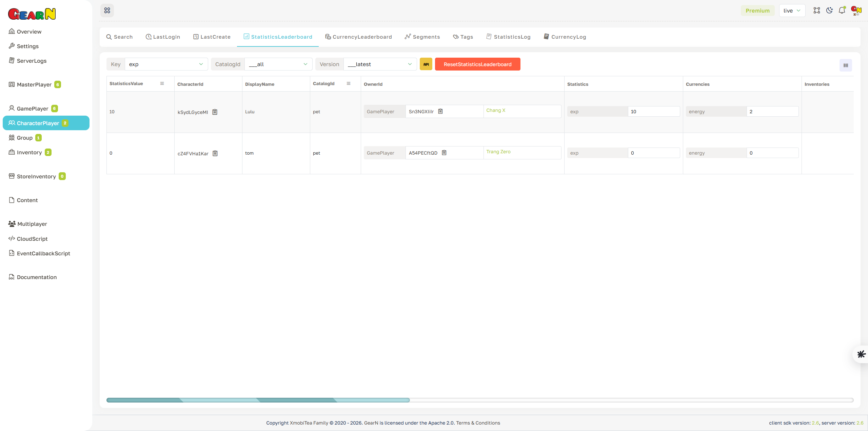Viewport: 868px width, 431px height.
Task: Copy the kSydLGyceMI CharacterId with clipboard icon
Action: [x=215, y=112]
